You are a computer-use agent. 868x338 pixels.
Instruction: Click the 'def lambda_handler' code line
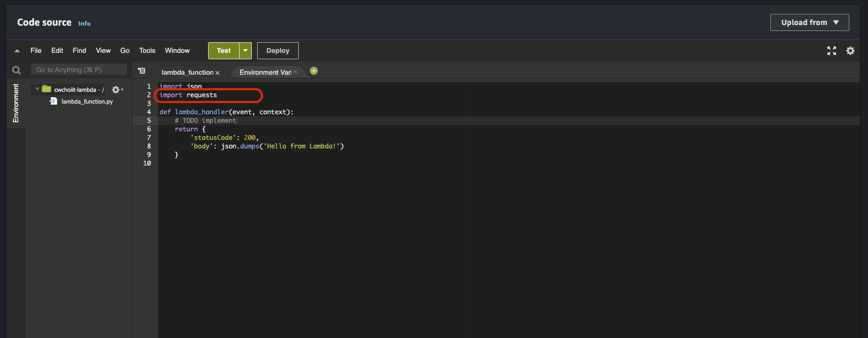coord(226,112)
